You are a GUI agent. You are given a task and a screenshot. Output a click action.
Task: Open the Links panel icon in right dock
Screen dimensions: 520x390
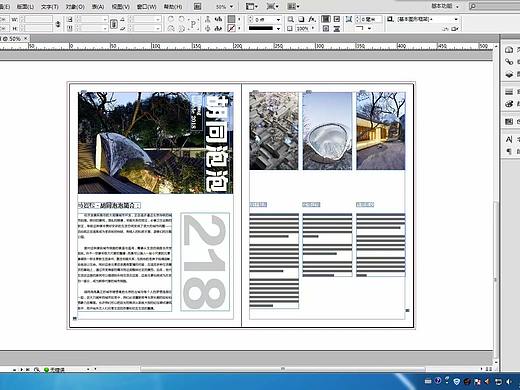tap(509, 62)
